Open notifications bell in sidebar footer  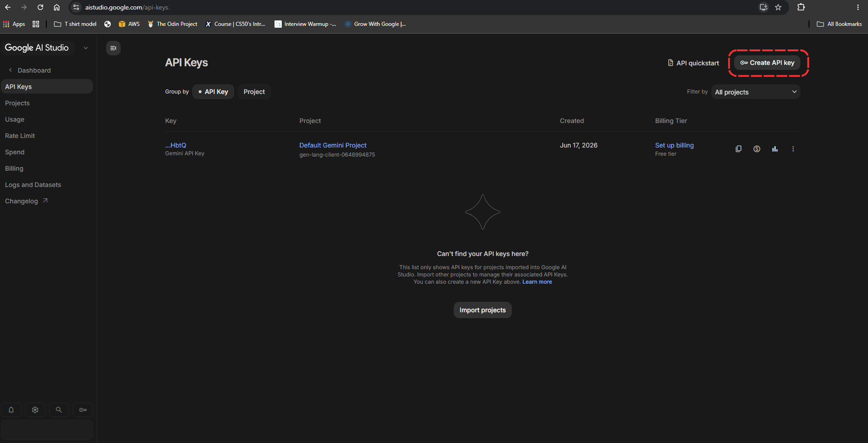tap(11, 410)
